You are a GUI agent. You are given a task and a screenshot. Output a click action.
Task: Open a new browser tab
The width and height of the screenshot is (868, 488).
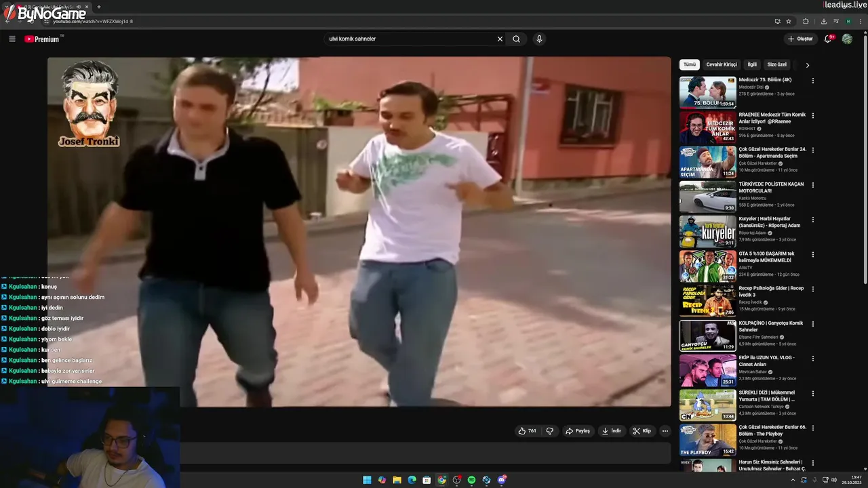pyautogui.click(x=99, y=7)
